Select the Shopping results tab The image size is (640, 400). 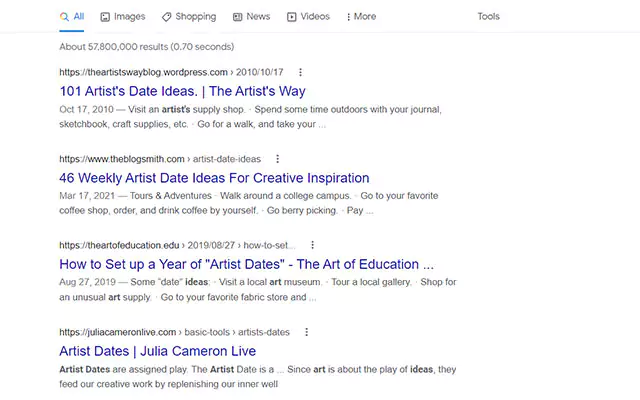195,17
